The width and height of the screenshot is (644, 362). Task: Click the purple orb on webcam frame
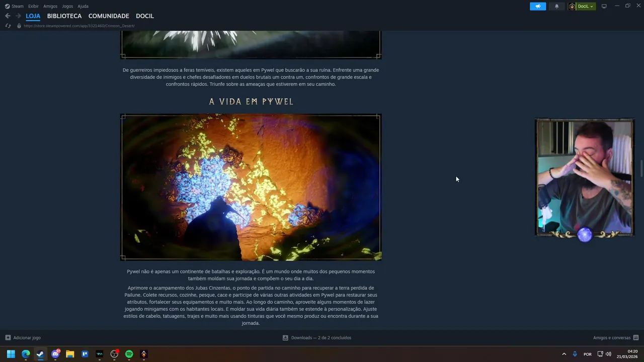point(585,235)
